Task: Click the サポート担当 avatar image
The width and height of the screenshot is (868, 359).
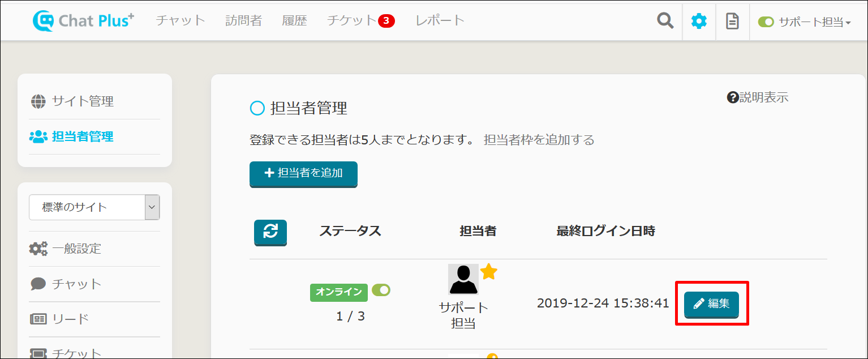Action: 463,279
